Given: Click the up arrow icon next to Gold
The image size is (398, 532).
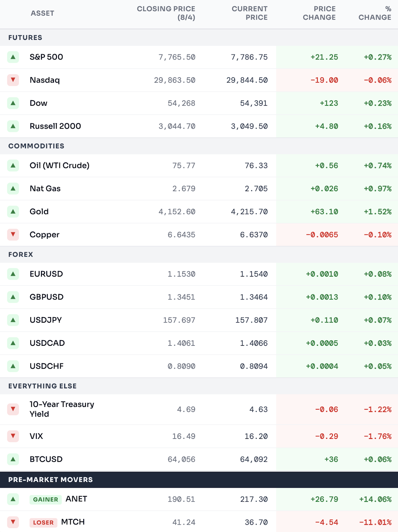Looking at the screenshot, I should pyautogui.click(x=13, y=211).
